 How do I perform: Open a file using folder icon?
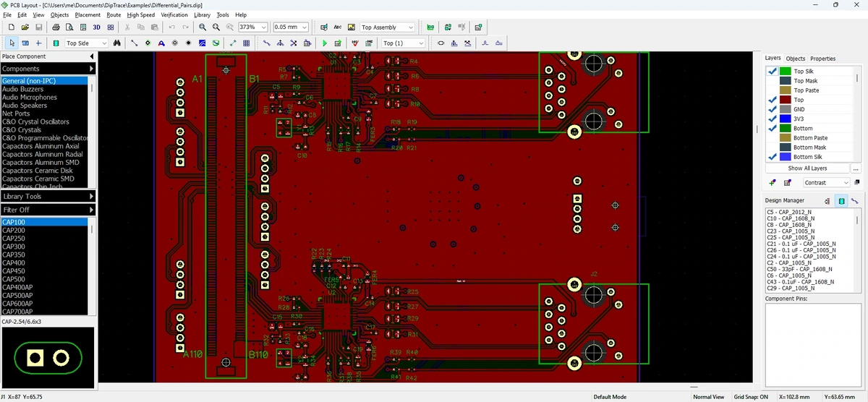pos(25,27)
